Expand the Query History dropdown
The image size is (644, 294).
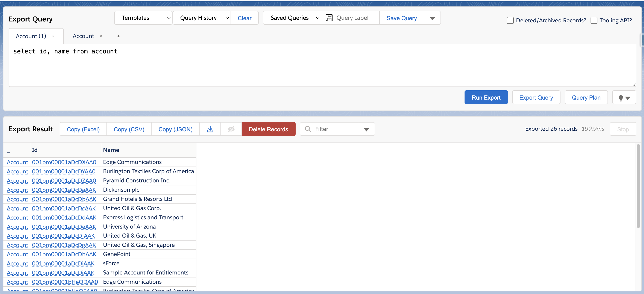[202, 18]
